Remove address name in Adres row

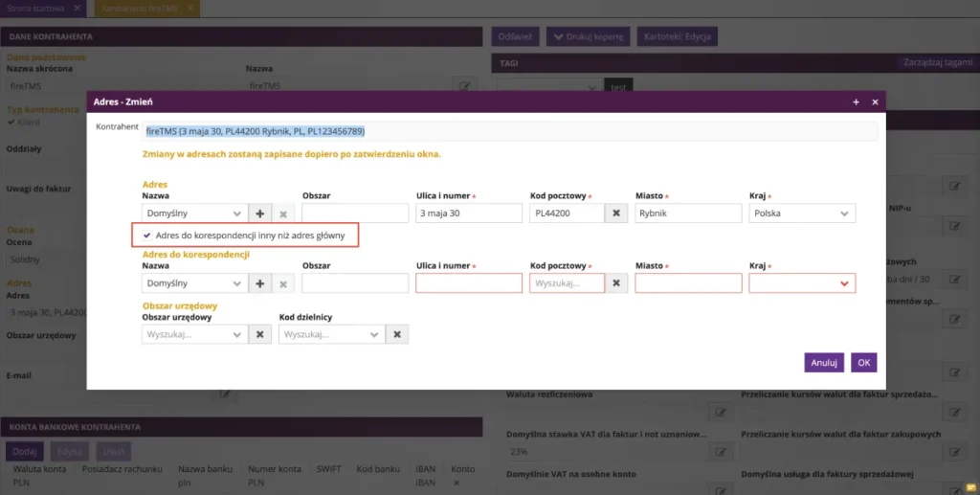click(x=283, y=214)
